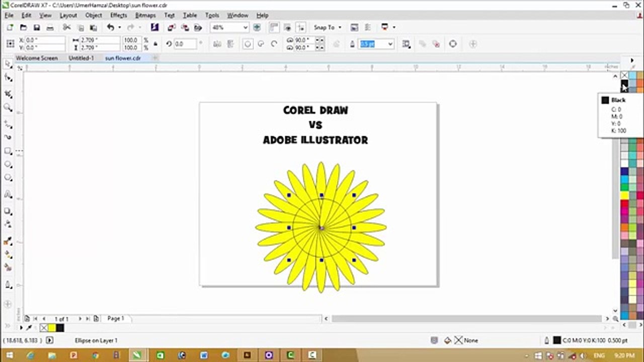The width and height of the screenshot is (644, 362).
Task: Select the Text tool
Action: tap(8, 194)
